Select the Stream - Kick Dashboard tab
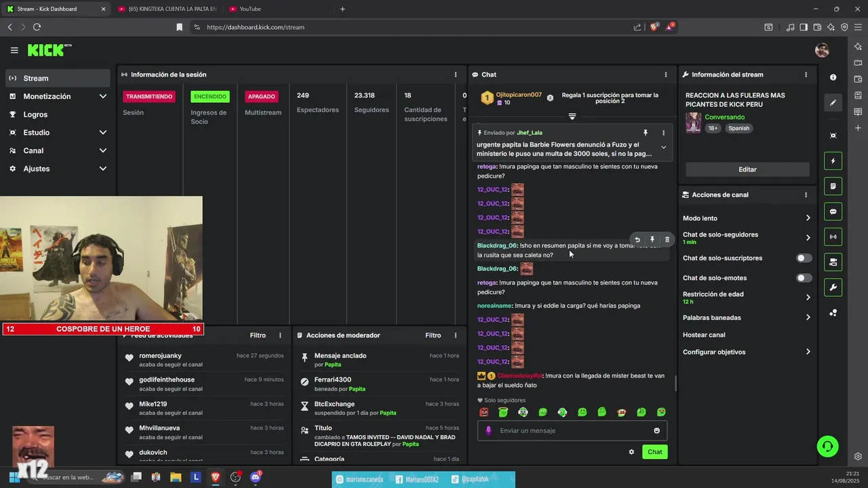 [x=56, y=9]
